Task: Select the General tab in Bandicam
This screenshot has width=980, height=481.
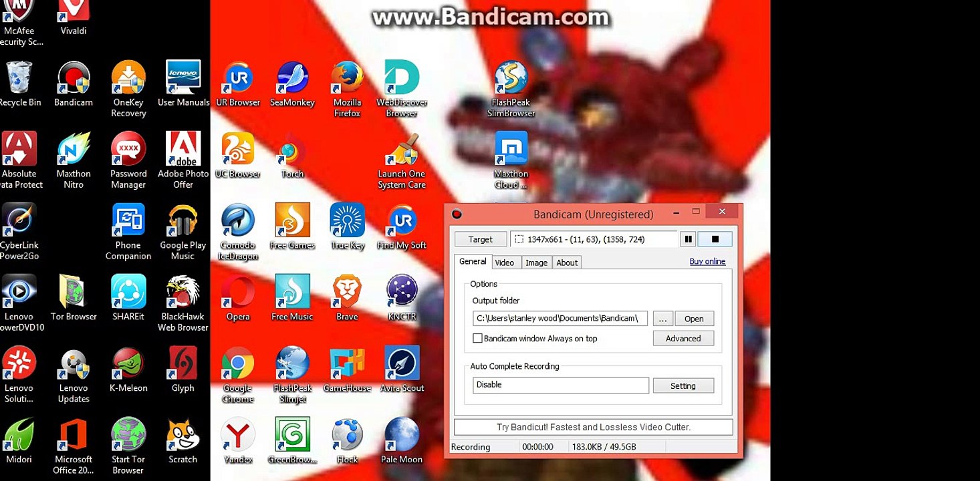Action: tap(473, 262)
